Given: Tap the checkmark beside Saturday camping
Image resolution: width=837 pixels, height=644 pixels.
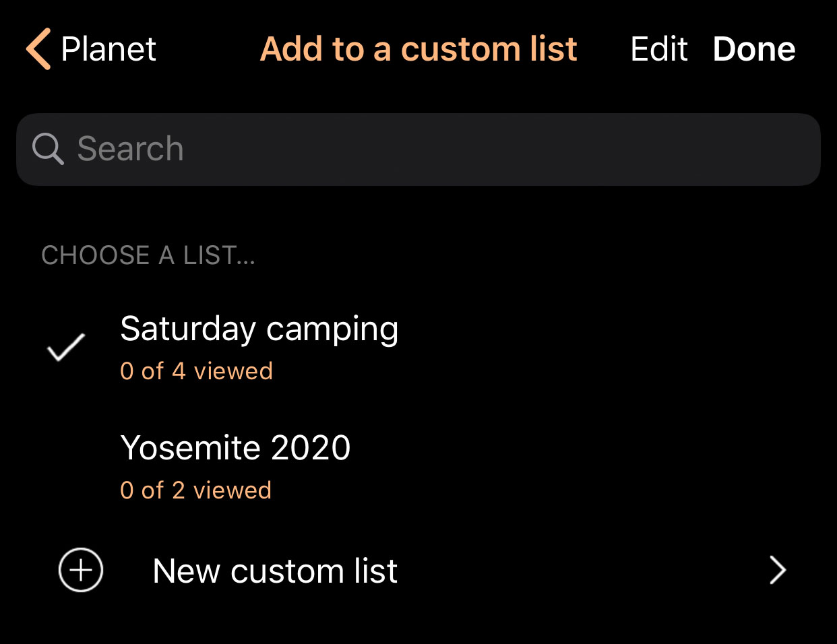Looking at the screenshot, I should pos(66,348).
